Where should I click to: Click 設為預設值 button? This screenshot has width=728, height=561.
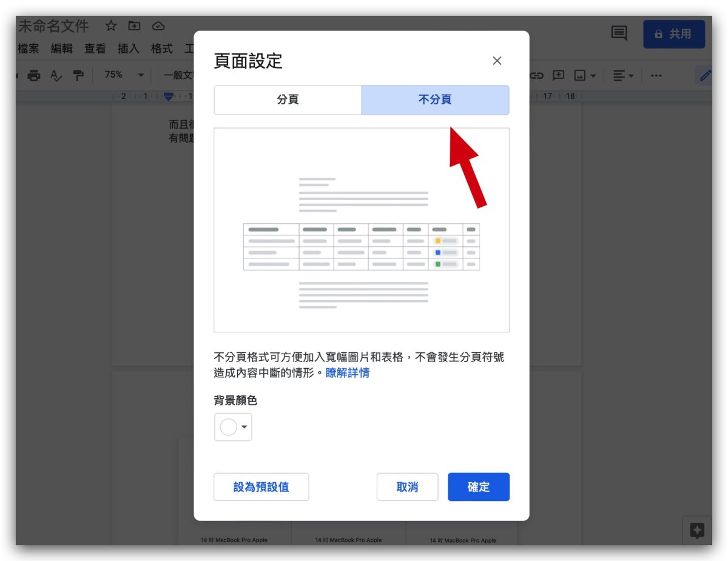261,487
